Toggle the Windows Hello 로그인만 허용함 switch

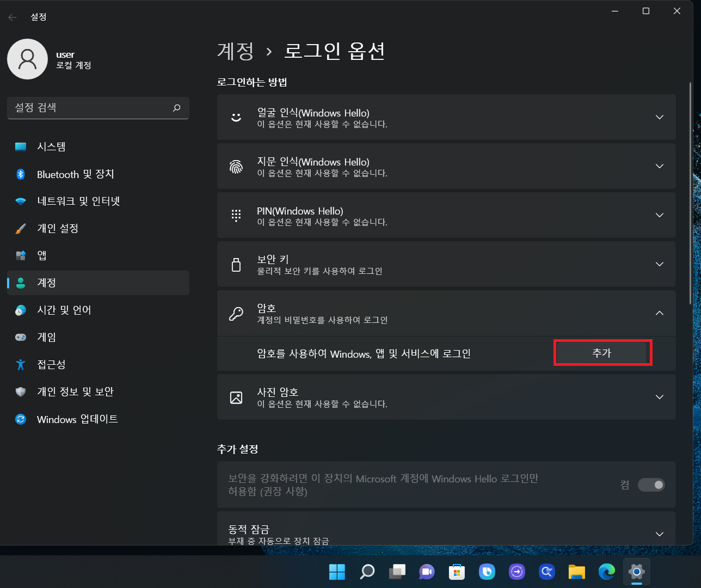click(x=651, y=485)
